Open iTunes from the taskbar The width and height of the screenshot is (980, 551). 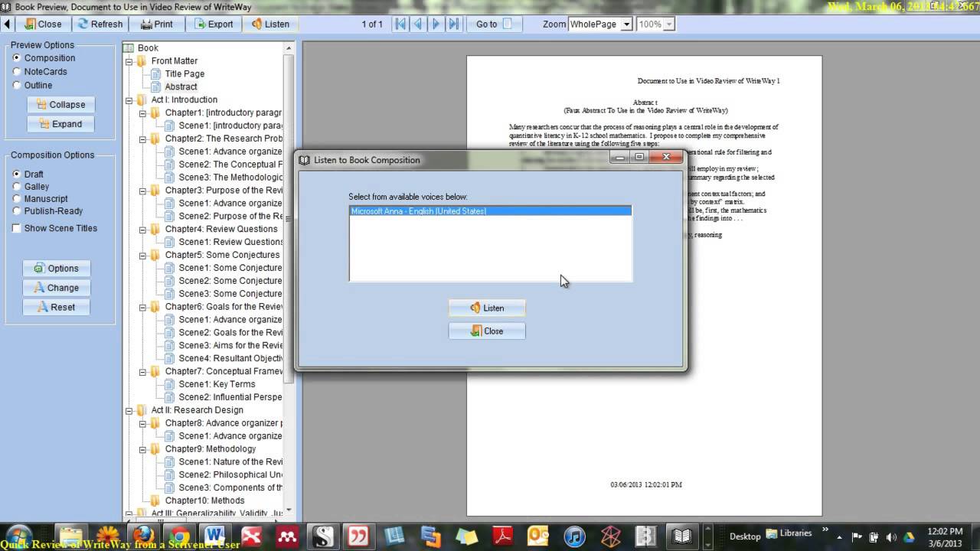[x=574, y=536]
